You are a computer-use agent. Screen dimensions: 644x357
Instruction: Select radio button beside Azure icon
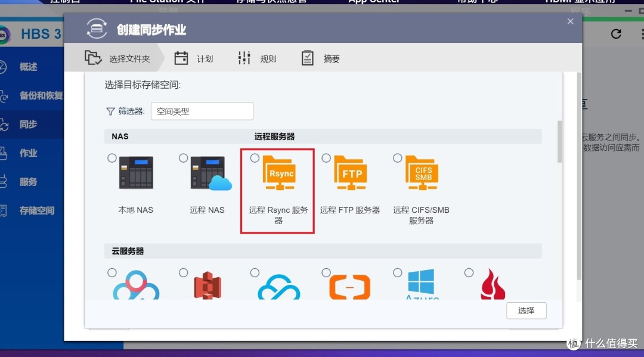[398, 272]
